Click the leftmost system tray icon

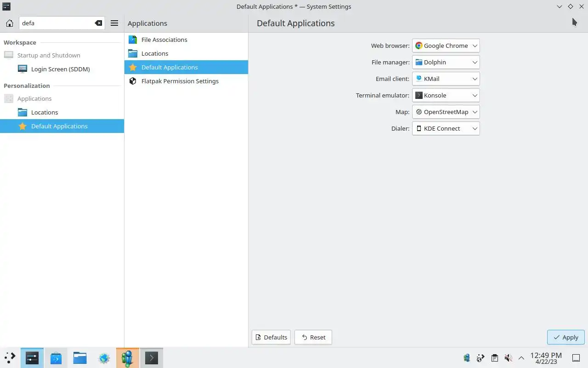[467, 358]
